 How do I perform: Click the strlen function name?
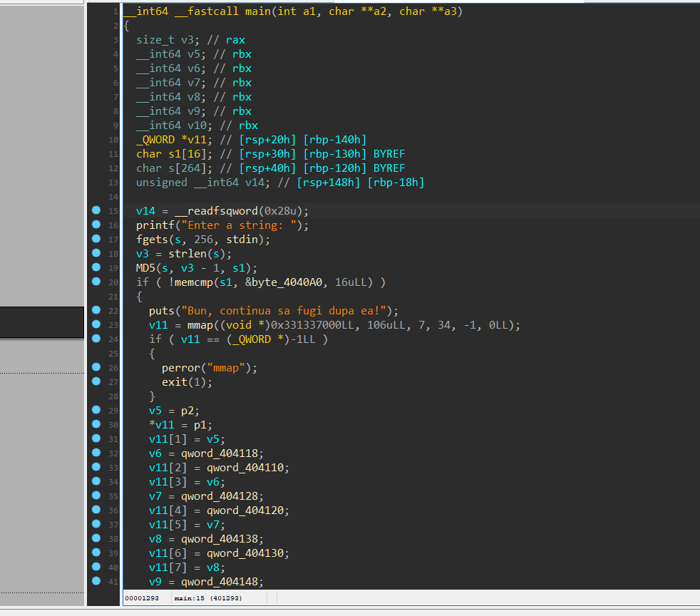[187, 254]
